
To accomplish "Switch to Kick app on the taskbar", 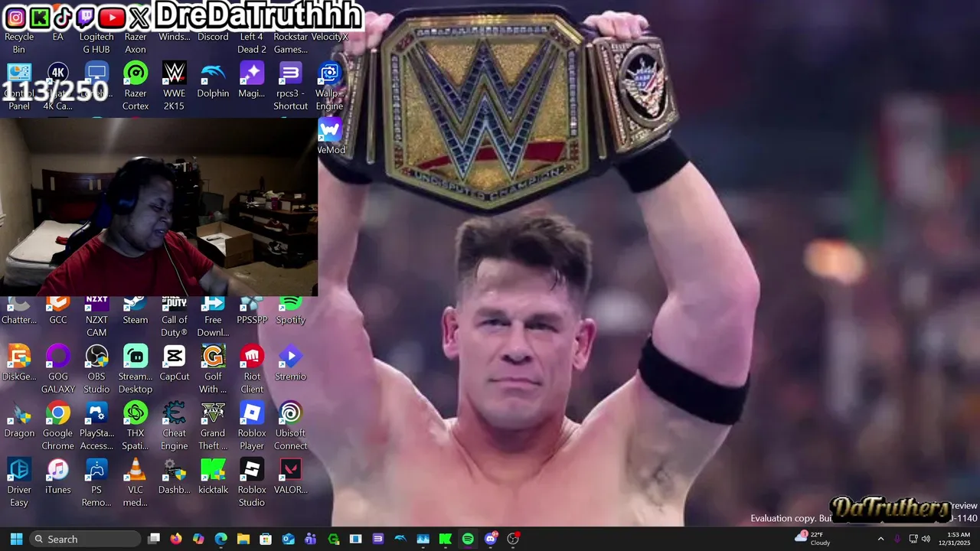I will (x=446, y=539).
